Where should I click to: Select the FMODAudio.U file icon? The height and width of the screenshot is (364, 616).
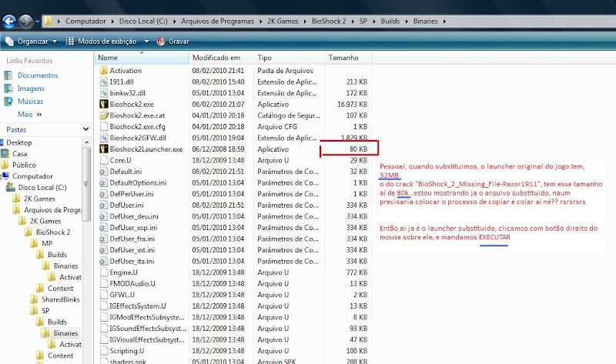point(104,283)
